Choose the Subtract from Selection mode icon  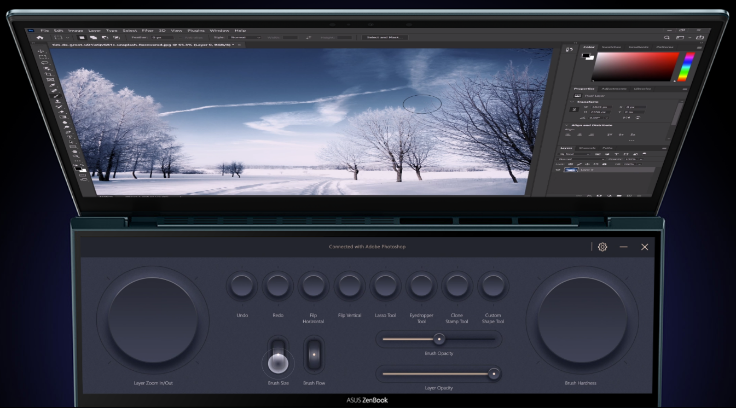[105, 37]
